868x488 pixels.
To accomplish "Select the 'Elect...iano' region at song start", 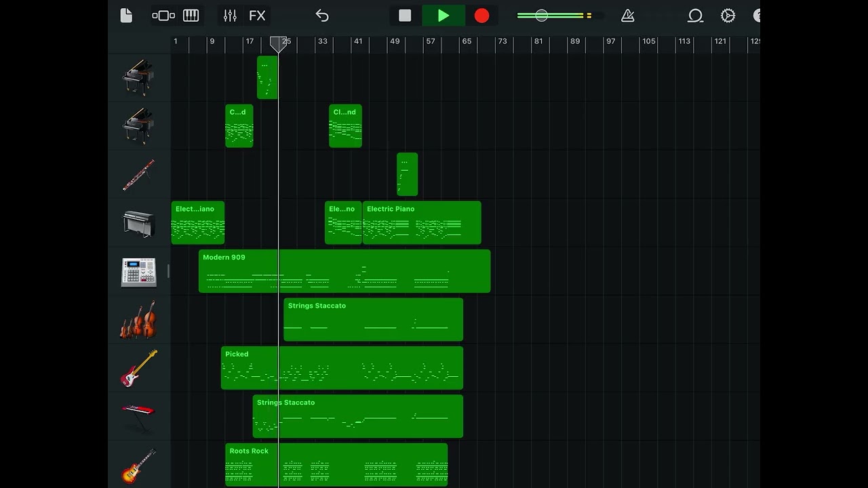I will pyautogui.click(x=198, y=223).
